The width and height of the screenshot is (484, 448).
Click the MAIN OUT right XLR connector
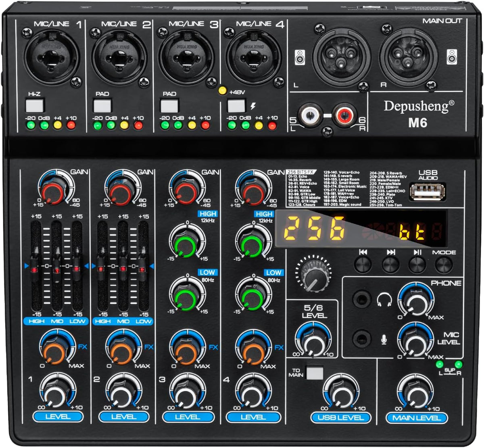409,56
